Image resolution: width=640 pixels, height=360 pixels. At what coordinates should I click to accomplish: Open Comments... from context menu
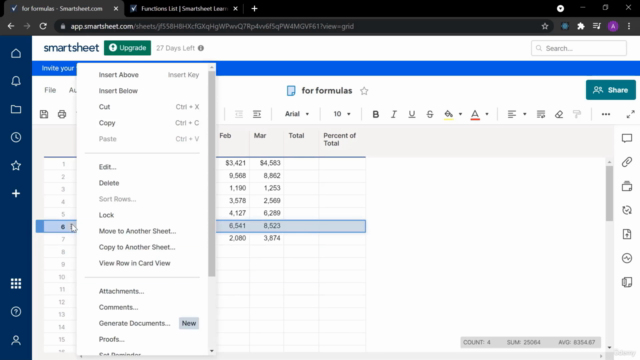(x=118, y=307)
